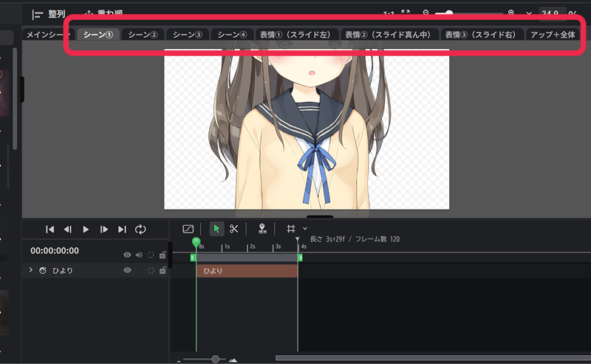The width and height of the screenshot is (591, 364).
Task: Switch to the シーン② tab
Action: coord(143,35)
